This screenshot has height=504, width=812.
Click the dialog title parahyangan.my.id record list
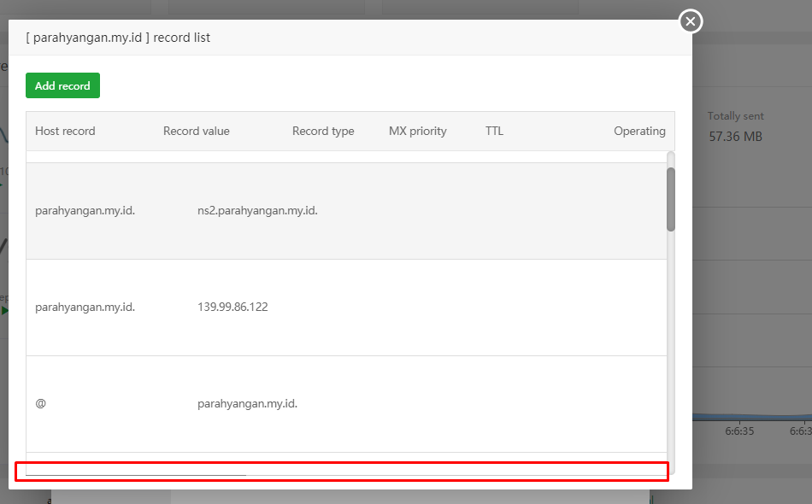(118, 38)
